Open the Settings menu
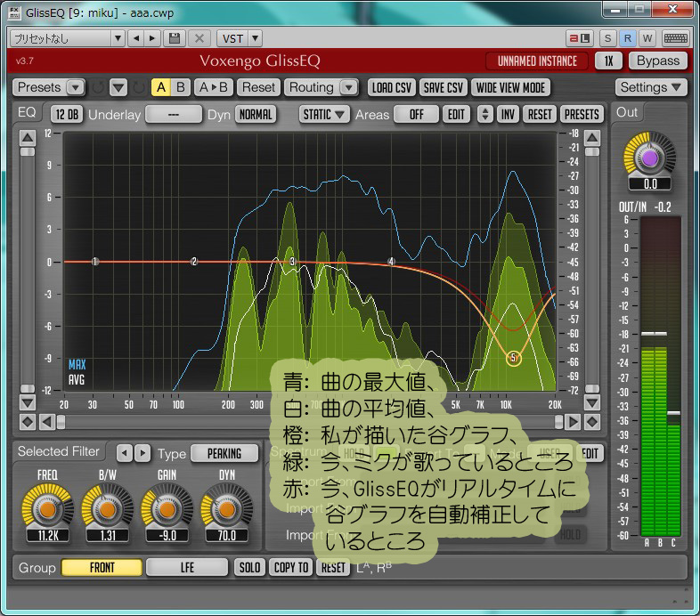This screenshot has width=700, height=616. (x=650, y=87)
